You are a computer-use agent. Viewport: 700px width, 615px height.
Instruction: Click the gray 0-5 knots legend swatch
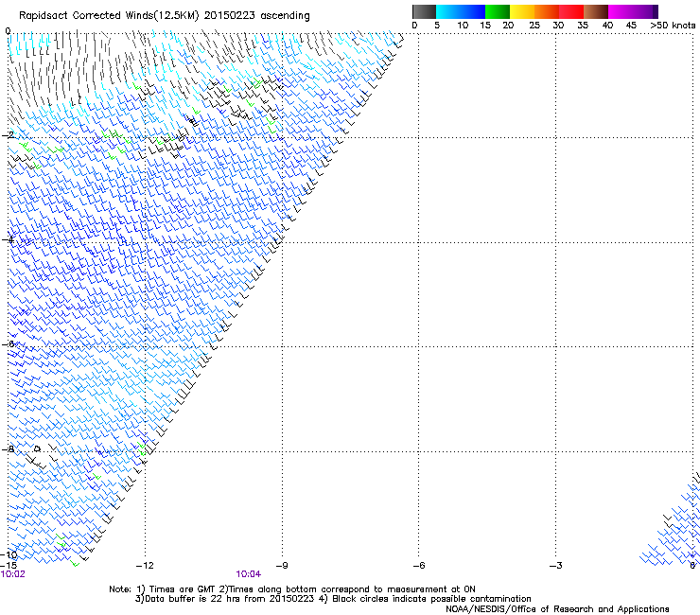click(424, 11)
